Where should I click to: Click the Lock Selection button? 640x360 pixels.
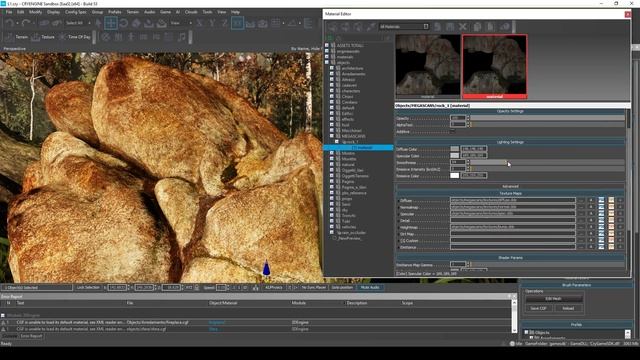[x=88, y=287]
